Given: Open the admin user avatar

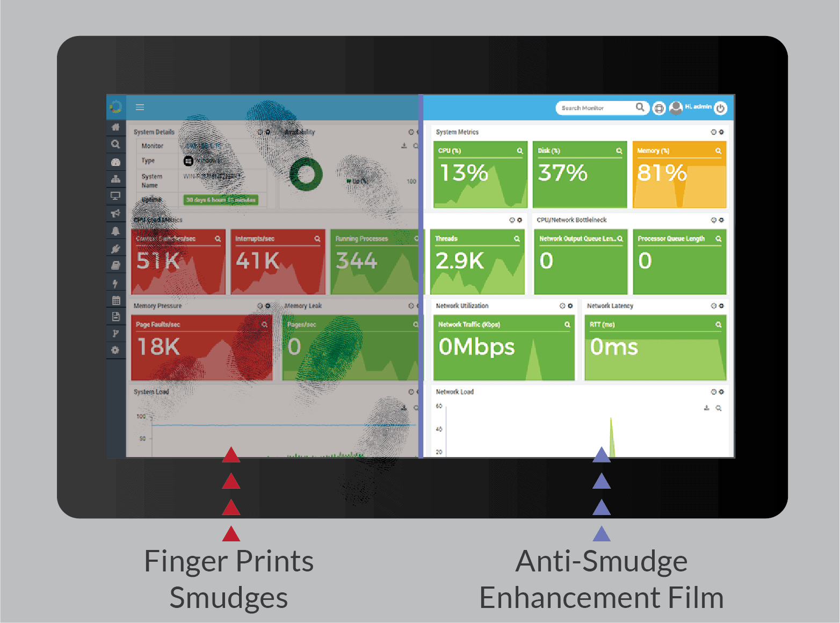Looking at the screenshot, I should (676, 107).
